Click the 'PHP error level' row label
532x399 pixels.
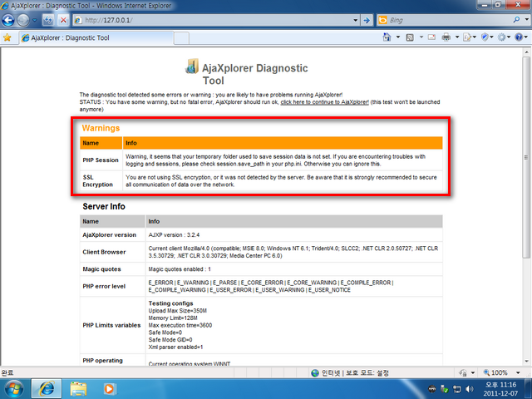click(x=104, y=286)
